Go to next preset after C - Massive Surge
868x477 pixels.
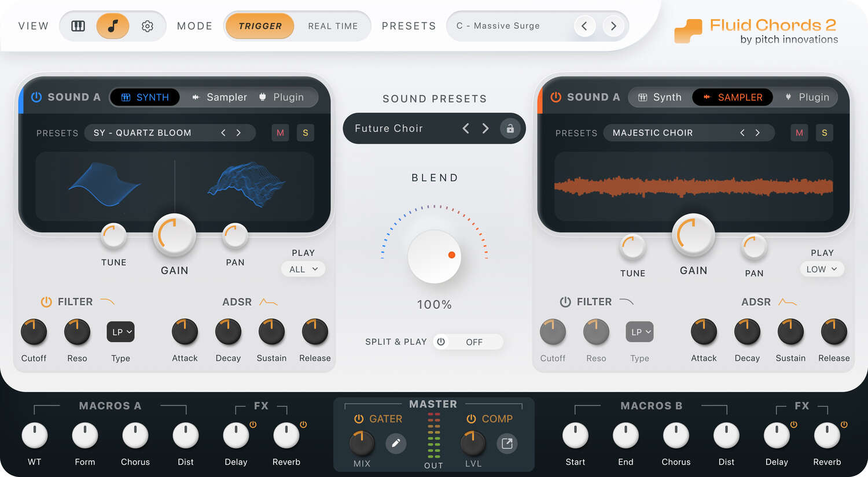[613, 26]
